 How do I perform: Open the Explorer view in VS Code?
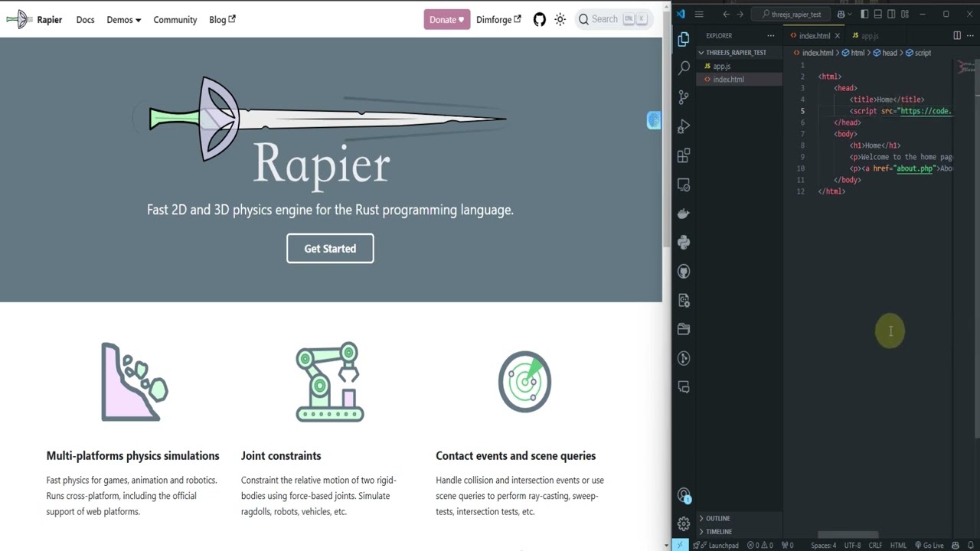pyautogui.click(x=684, y=39)
